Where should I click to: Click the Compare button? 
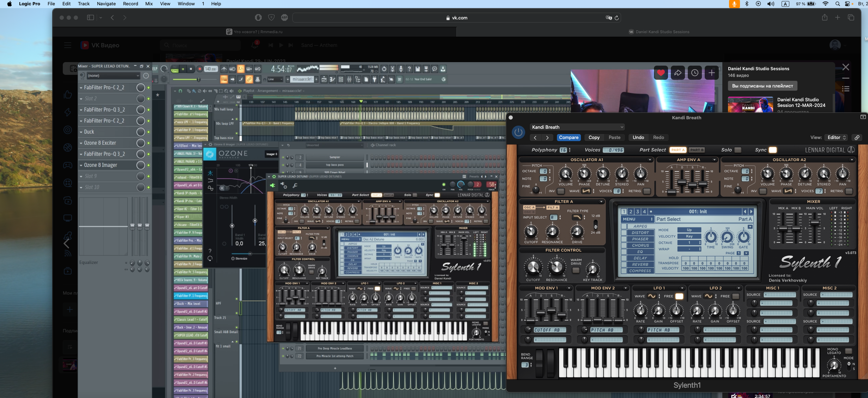[569, 138]
